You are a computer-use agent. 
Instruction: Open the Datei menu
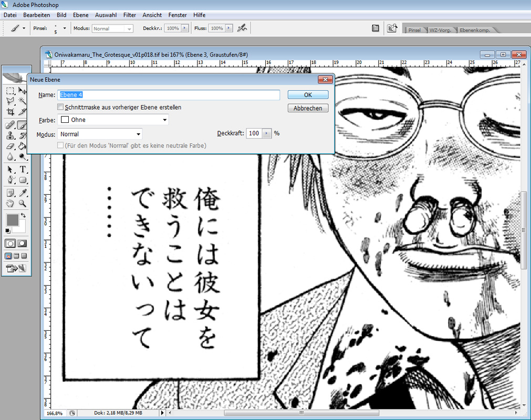point(10,15)
